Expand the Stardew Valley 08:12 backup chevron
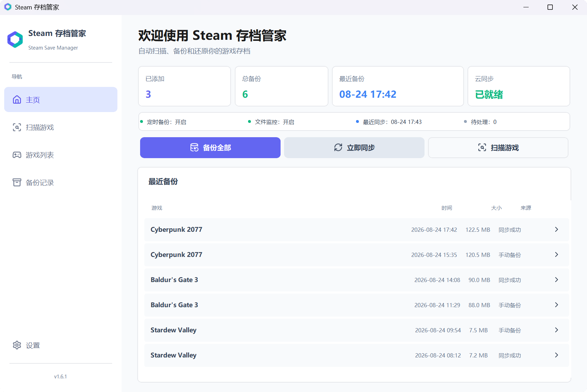This screenshot has width=587, height=392. pyautogui.click(x=557, y=355)
